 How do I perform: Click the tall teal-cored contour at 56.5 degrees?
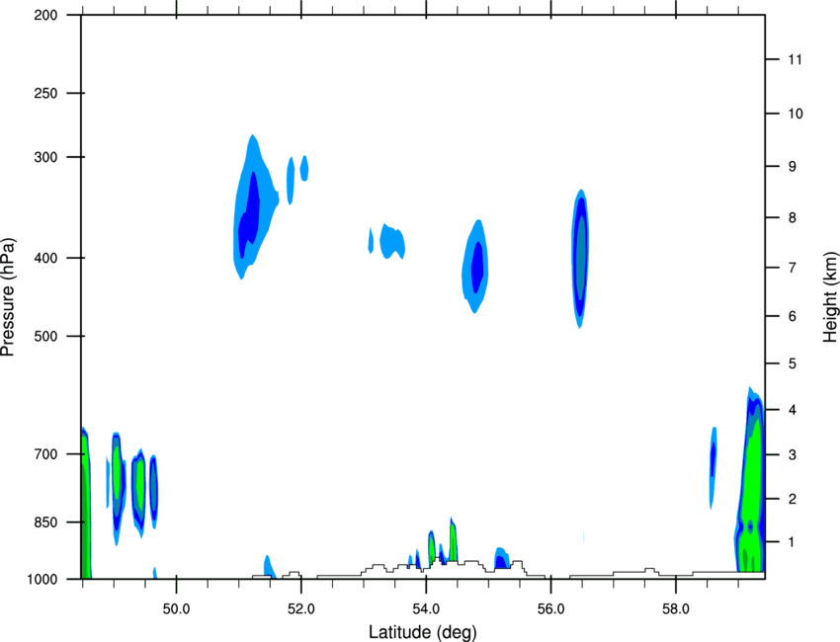tap(580, 257)
